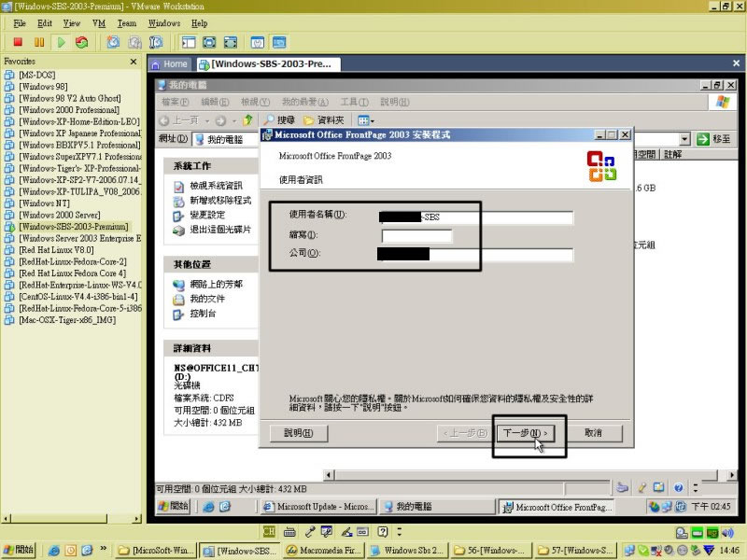Click 移至 Go button in Explorer
This screenshot has width=747, height=560.
coord(713,139)
